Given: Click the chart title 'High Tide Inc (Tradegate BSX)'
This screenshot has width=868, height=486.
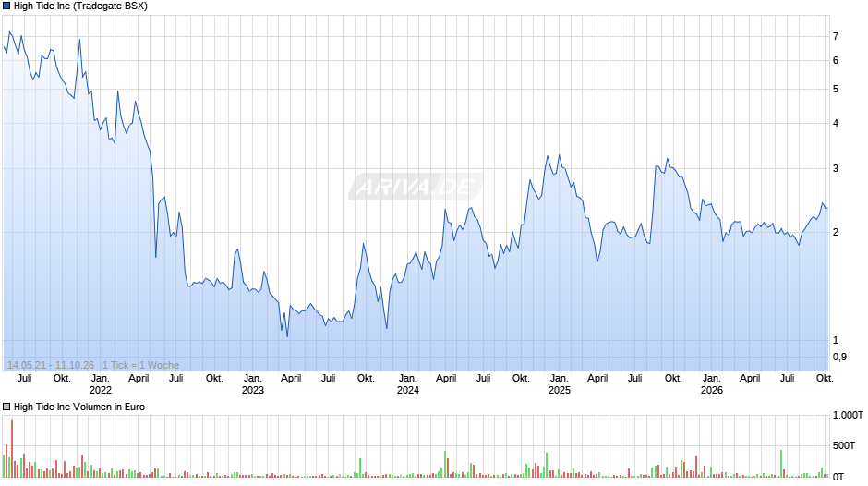Looking at the screenshot, I should (81, 6).
